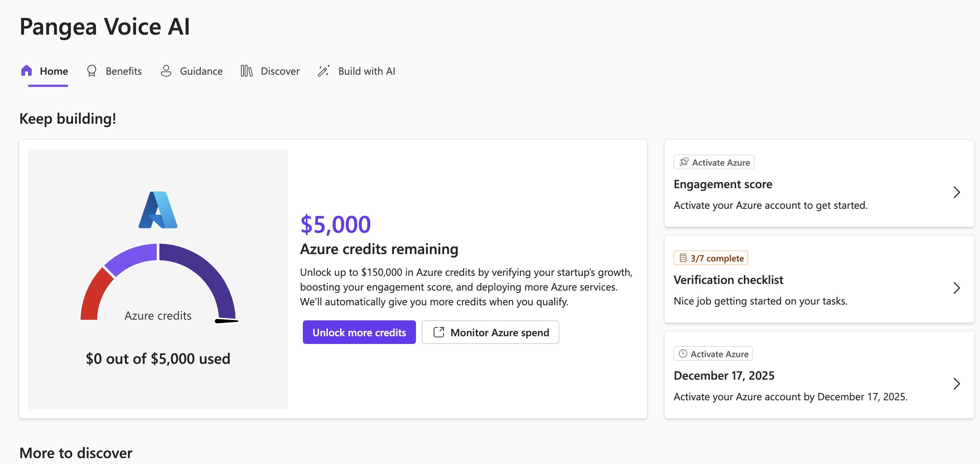Open the Engagement score card title
The image size is (980, 464).
[723, 184]
